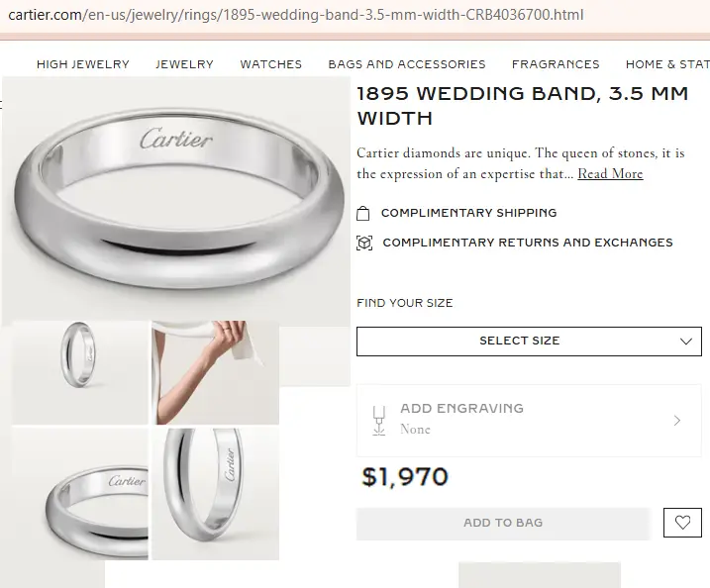This screenshot has width=710, height=588.
Task: View model hand wearing ring thumbnail
Action: tap(215, 372)
